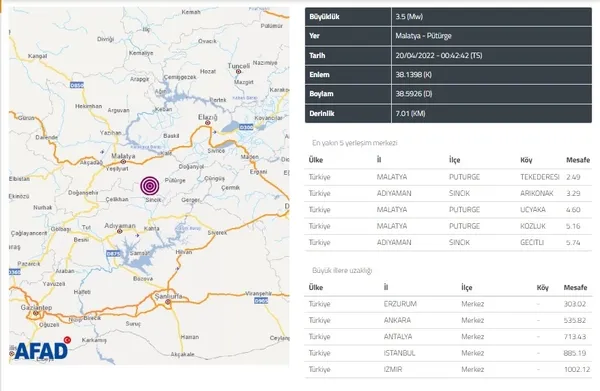600x391 pixels.
Task: Click the 'Büyük illere uzaklığı' heading
Action: 342,270
